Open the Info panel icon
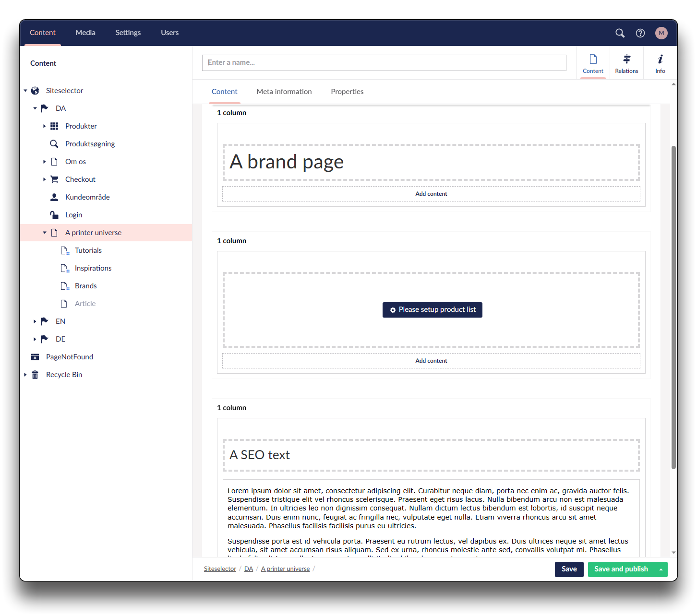The width and height of the screenshot is (697, 616). click(660, 63)
